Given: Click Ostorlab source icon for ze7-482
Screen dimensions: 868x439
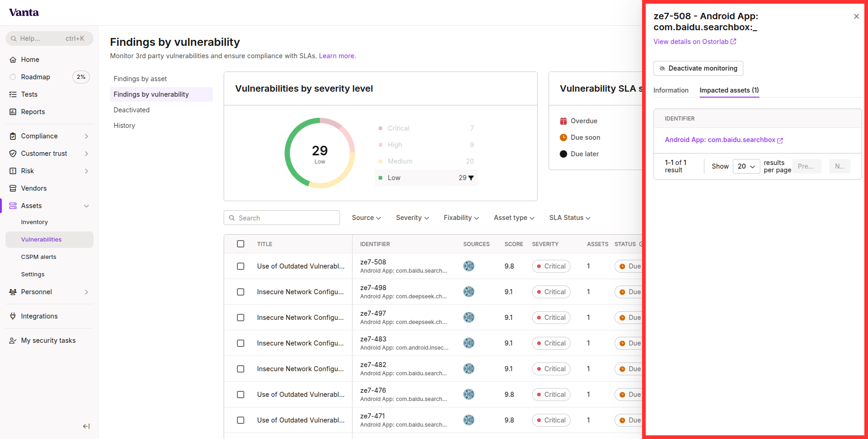Looking at the screenshot, I should tap(469, 369).
